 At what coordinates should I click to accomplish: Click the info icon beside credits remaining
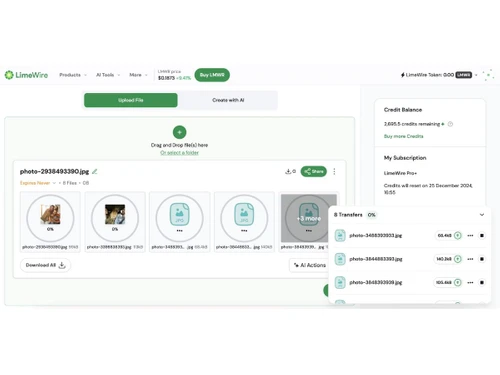[450, 124]
